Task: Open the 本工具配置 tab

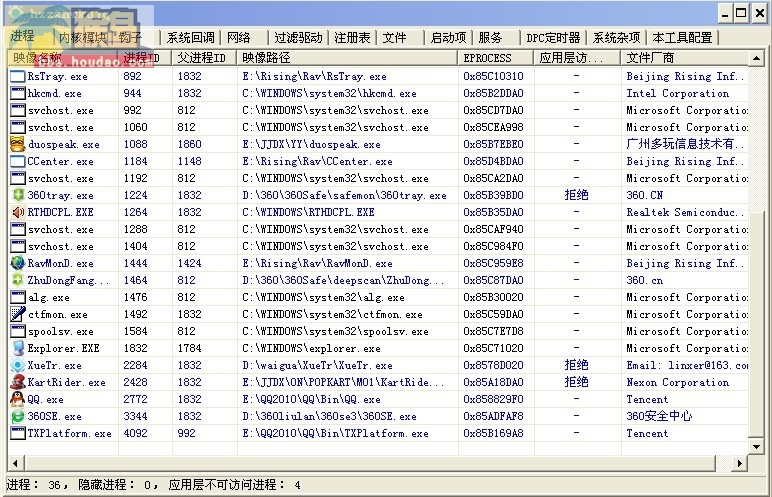Action: [x=682, y=38]
